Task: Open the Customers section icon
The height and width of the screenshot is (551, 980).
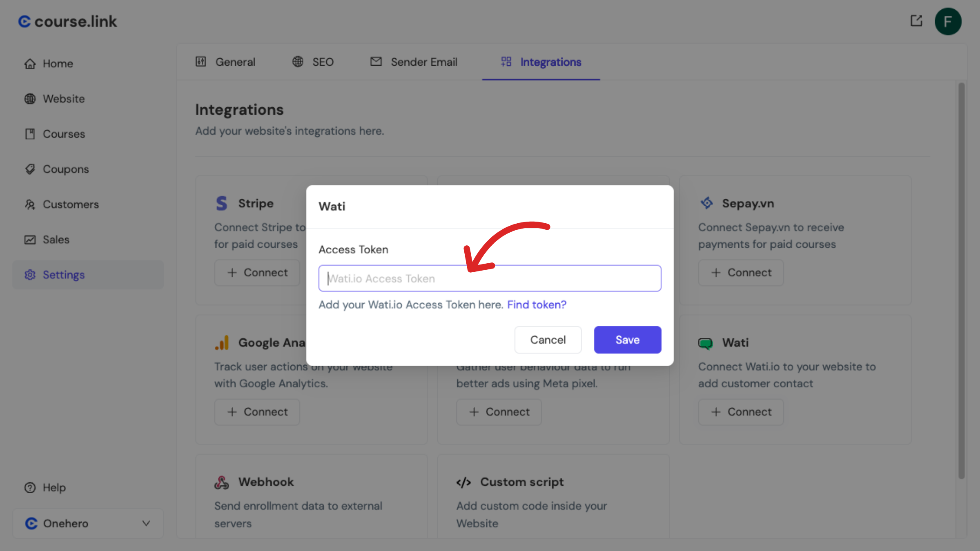Action: 30,204
